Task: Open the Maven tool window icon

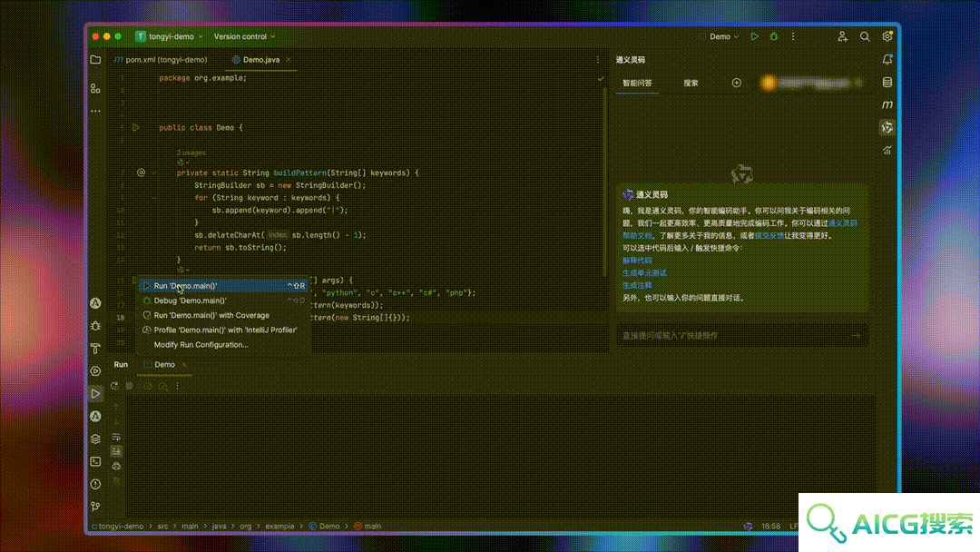Action: (x=887, y=104)
